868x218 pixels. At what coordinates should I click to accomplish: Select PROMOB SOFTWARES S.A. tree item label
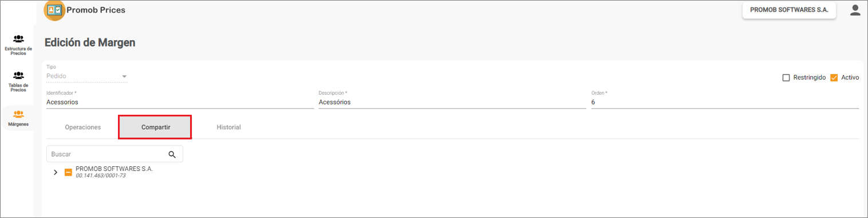(114, 169)
